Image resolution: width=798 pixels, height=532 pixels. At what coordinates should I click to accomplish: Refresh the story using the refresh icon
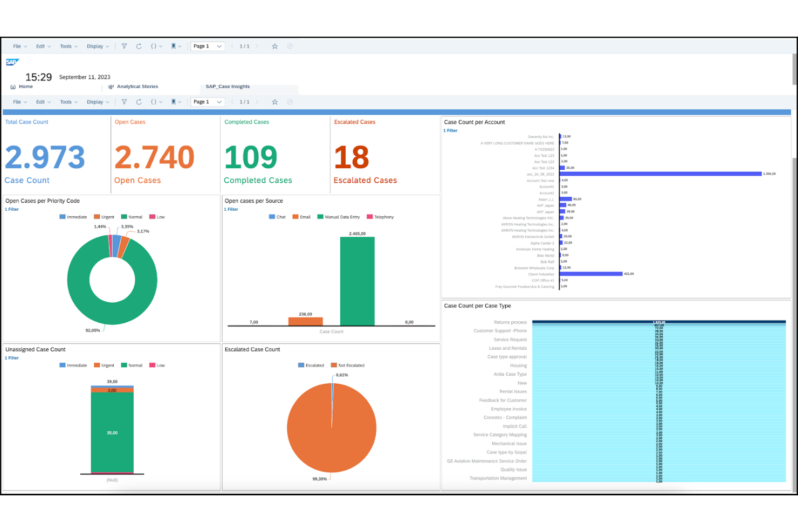139,46
